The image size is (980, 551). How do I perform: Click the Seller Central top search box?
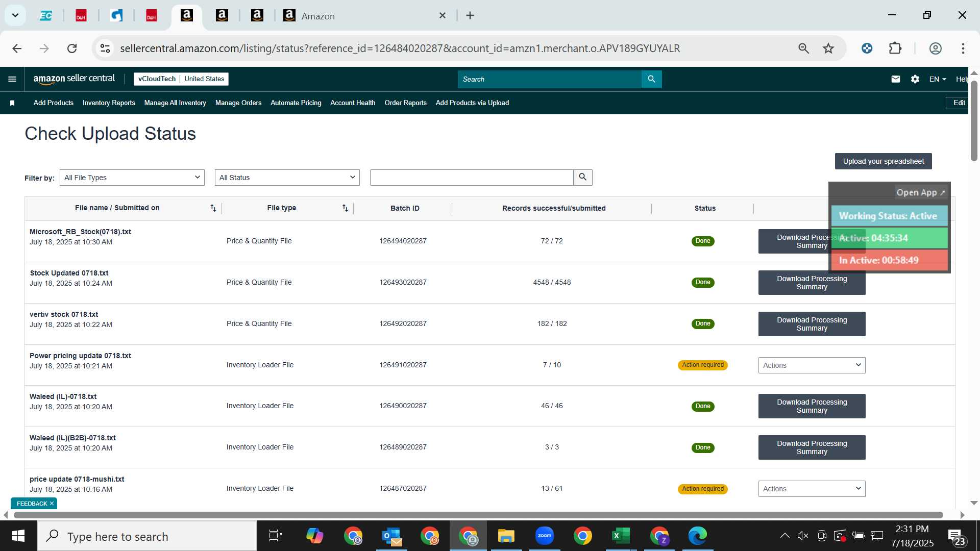point(550,79)
